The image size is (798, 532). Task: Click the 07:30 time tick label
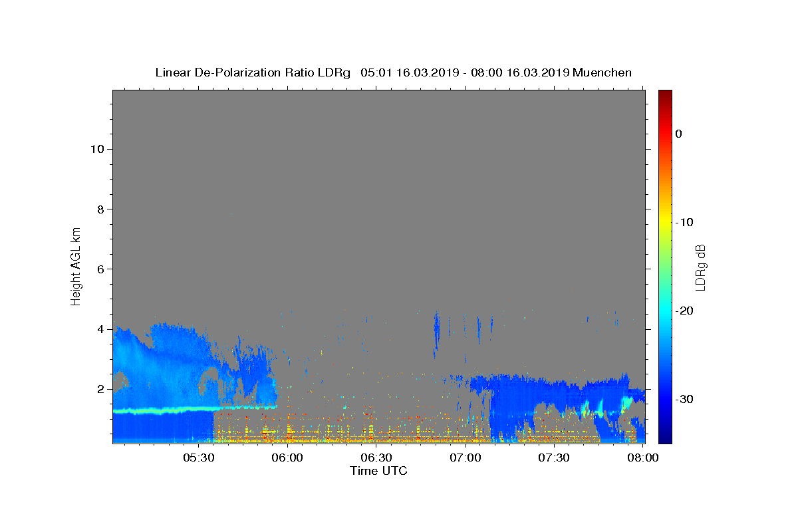[554, 458]
